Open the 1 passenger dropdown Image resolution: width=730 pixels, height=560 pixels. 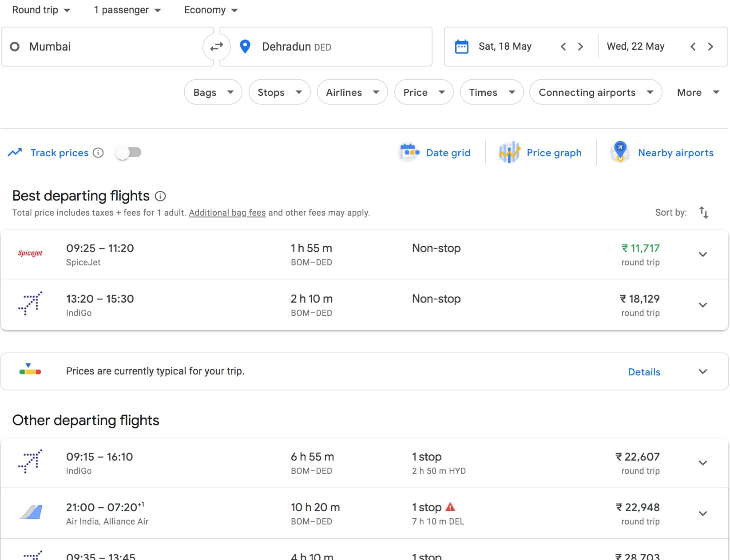coord(127,10)
